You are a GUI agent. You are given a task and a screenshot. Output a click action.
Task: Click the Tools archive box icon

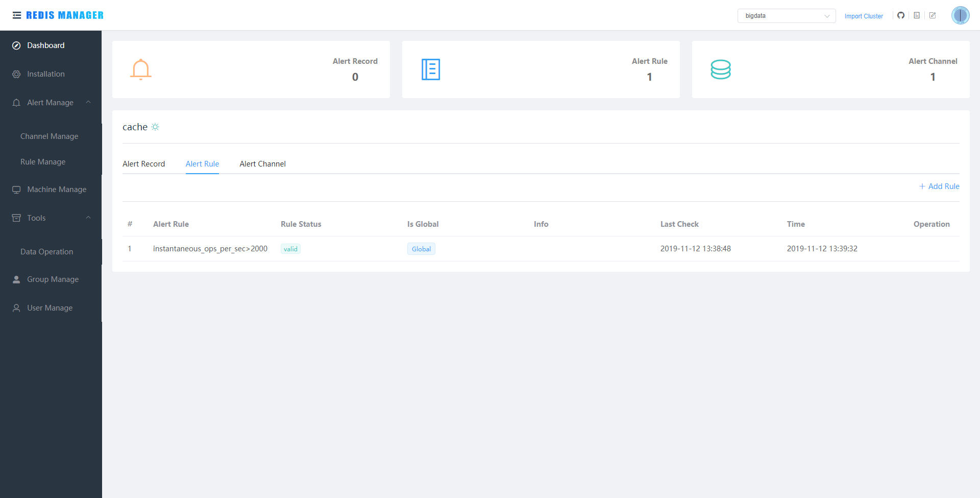click(x=16, y=218)
